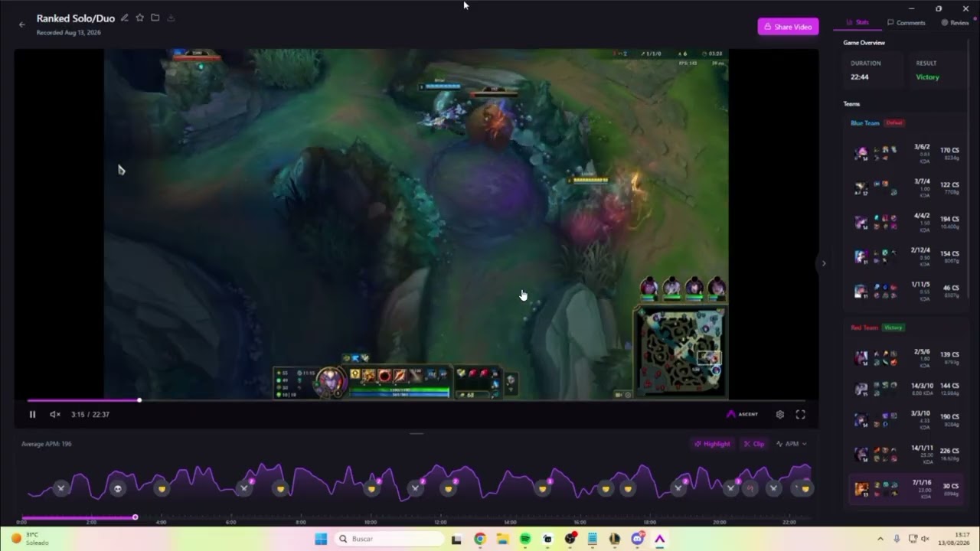This screenshot has height=551, width=980.
Task: Favorite this recording with the star icon
Action: [139, 18]
